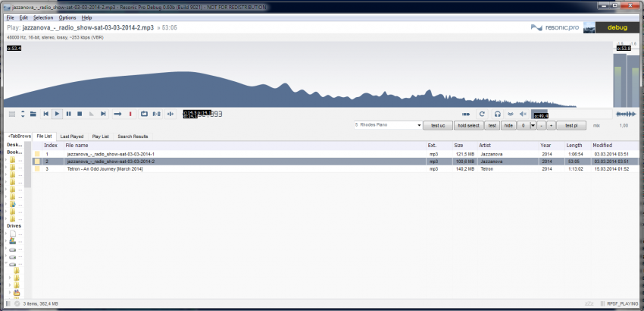Open the dropdown arrow next to 0

(533, 124)
